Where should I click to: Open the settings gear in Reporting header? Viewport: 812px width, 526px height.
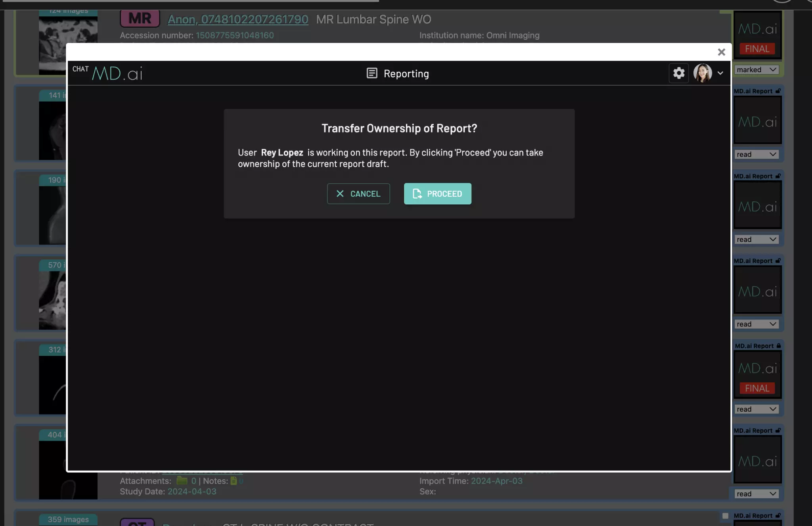click(679, 73)
